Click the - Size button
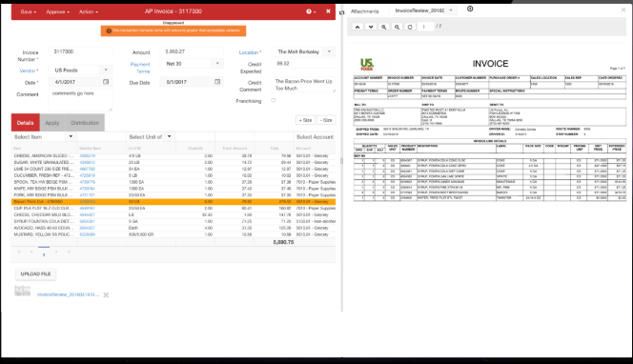Screen dimensions: 633x364 click(326, 120)
